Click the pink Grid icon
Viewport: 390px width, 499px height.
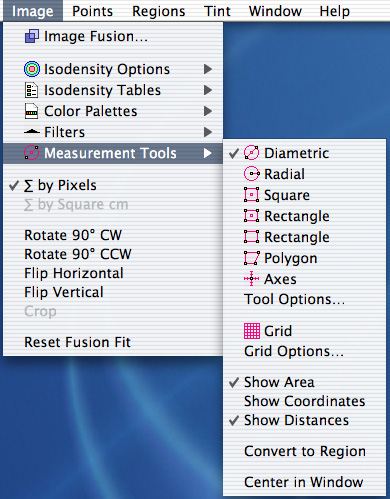(252, 331)
